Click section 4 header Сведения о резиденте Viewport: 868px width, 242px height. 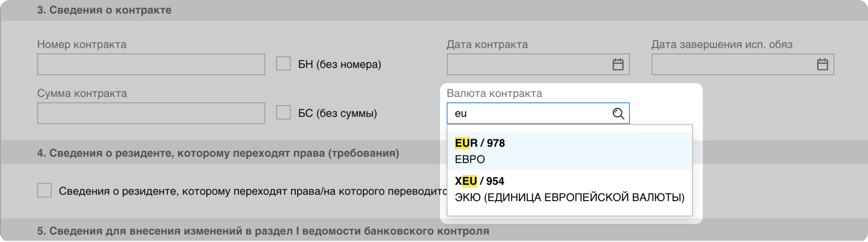click(x=218, y=153)
